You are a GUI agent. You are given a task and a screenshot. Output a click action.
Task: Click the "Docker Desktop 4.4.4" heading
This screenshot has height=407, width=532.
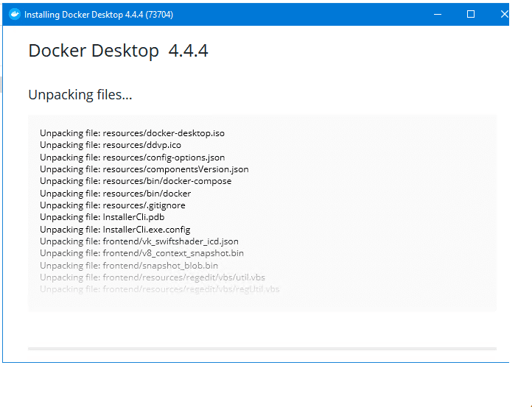pos(118,51)
